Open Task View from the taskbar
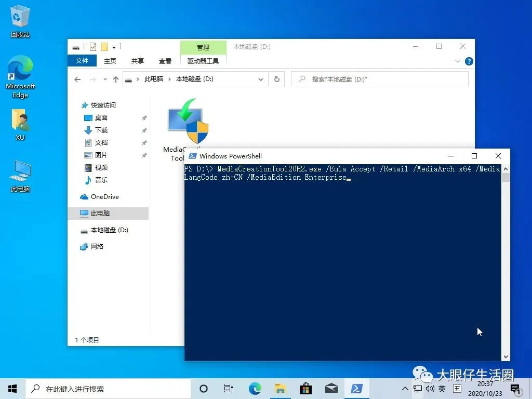The width and height of the screenshot is (532, 399). (229, 388)
